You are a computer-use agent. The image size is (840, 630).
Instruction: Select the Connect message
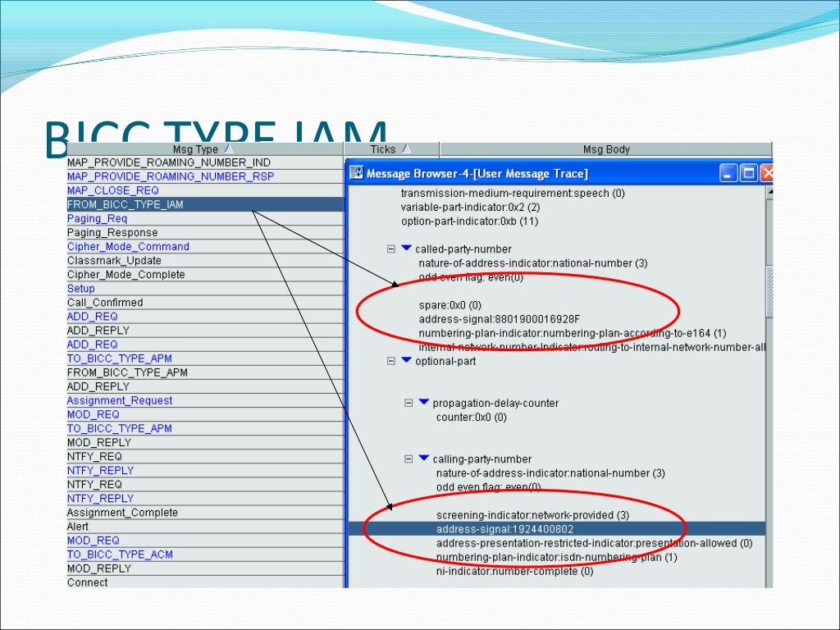204,582
